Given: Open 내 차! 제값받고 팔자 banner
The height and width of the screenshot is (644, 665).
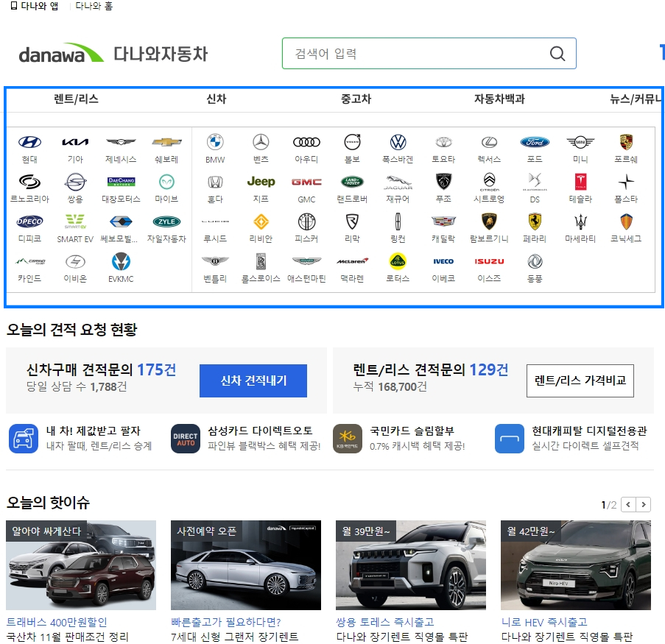Looking at the screenshot, I should pyautogui.click(x=80, y=439).
